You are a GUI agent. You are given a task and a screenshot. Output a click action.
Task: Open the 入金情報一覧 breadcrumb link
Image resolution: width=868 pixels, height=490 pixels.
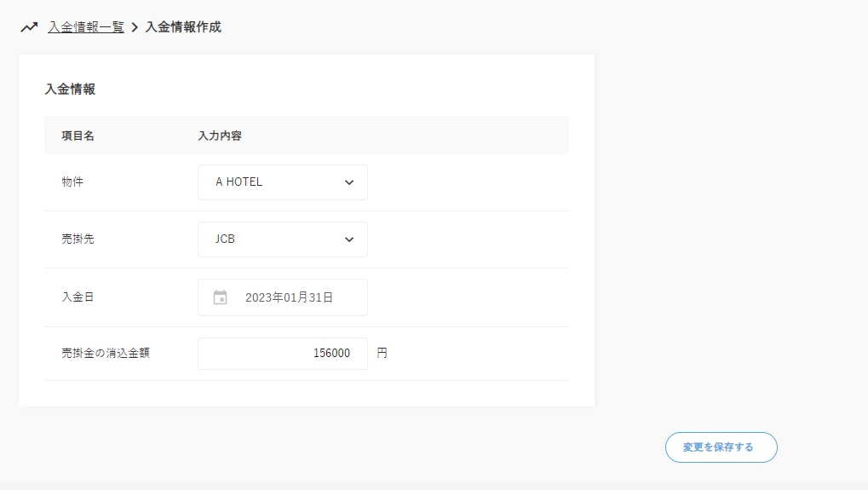coord(86,27)
